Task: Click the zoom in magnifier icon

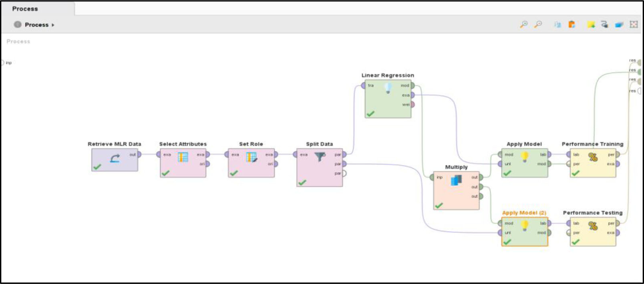Action: click(x=523, y=24)
